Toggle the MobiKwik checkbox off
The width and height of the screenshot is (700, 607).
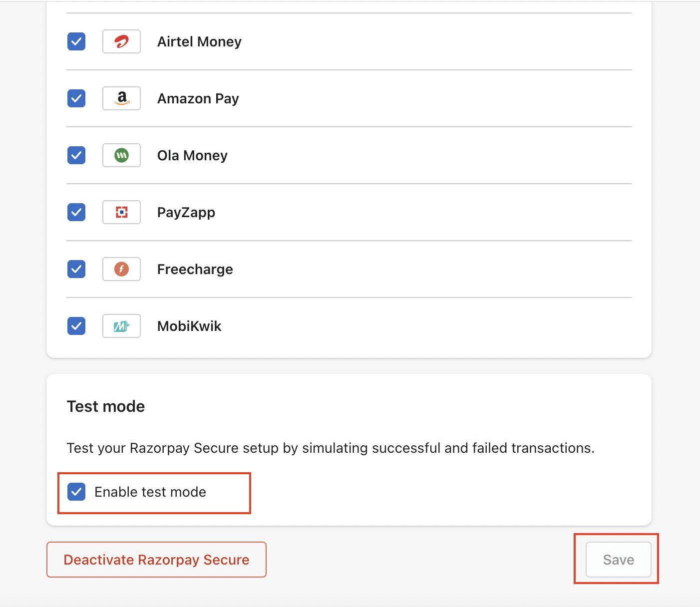click(x=76, y=326)
